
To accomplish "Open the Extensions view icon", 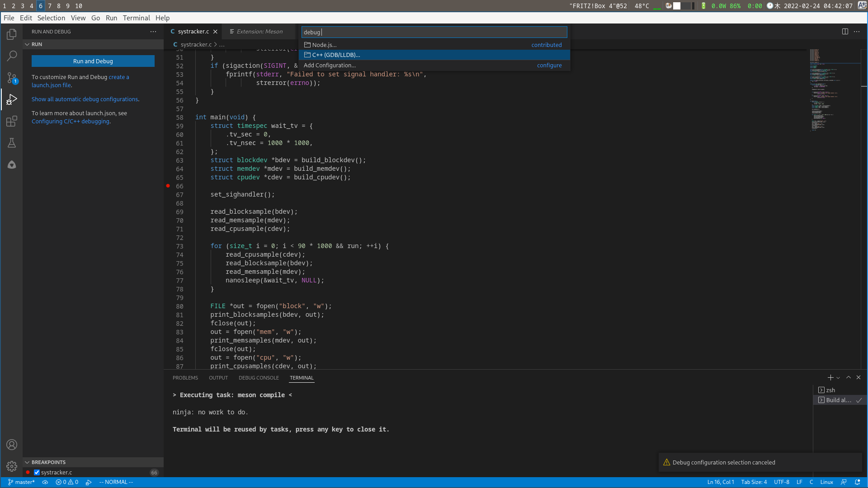I will [x=12, y=121].
